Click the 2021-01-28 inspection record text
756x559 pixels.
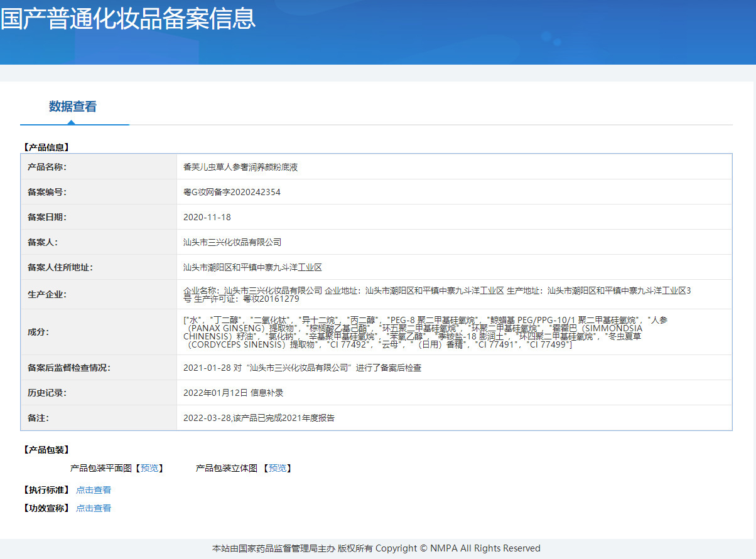point(302,368)
